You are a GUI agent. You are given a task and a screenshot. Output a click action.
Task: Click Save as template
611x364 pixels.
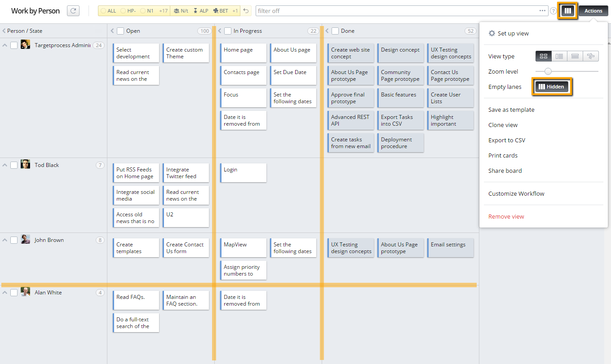511,110
